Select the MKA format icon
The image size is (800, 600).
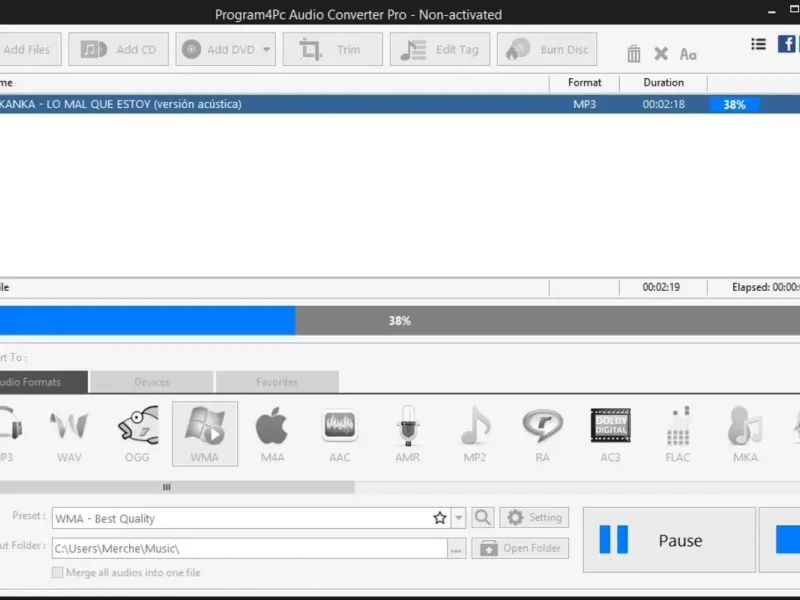click(745, 434)
